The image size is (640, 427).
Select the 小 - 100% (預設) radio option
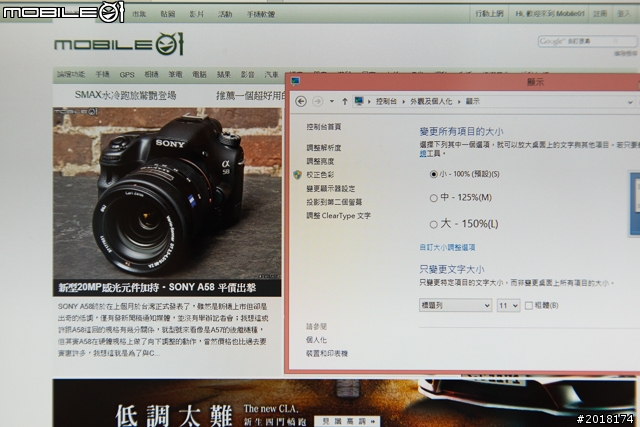[433, 174]
